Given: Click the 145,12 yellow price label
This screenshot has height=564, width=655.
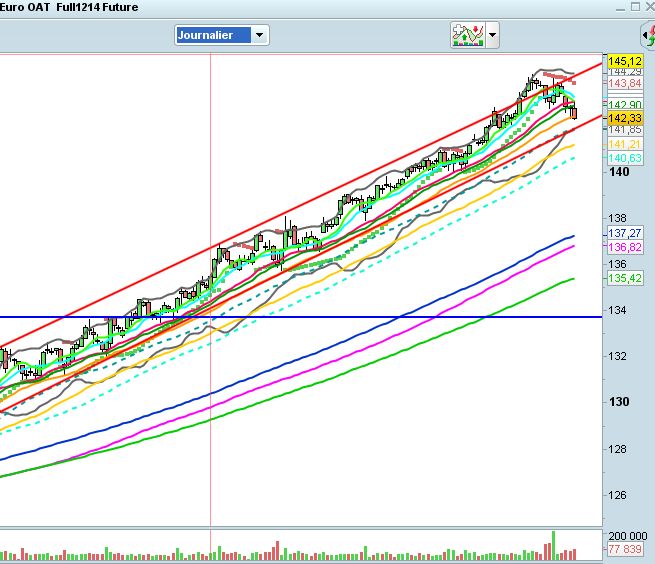Looking at the screenshot, I should pyautogui.click(x=625, y=61).
